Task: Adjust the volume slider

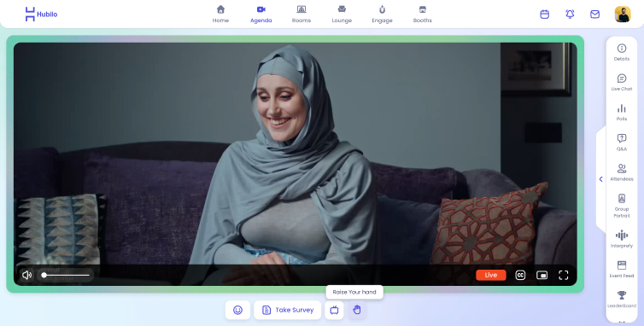Action: [x=66, y=275]
